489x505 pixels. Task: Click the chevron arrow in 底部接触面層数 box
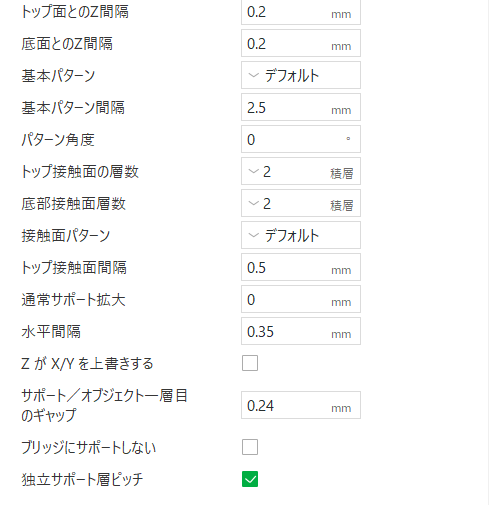(254, 203)
